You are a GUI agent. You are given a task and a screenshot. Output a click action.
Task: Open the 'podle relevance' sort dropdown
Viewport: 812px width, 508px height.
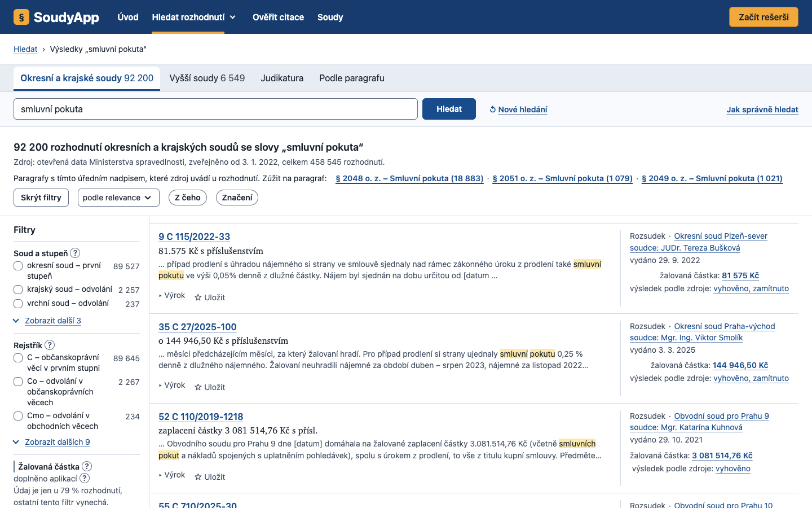tap(118, 198)
